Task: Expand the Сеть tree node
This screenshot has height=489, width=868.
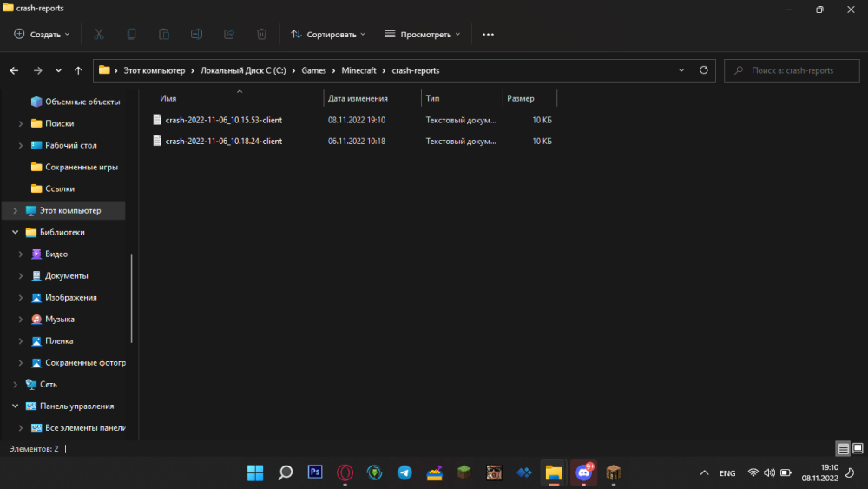Action: (x=15, y=384)
